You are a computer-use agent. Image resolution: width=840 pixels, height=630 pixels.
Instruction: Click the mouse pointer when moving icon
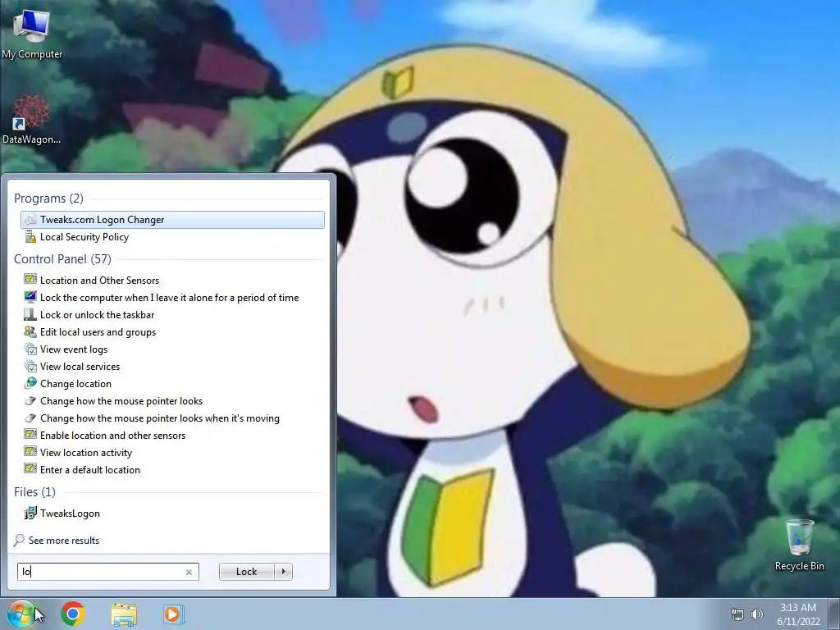[30, 418]
